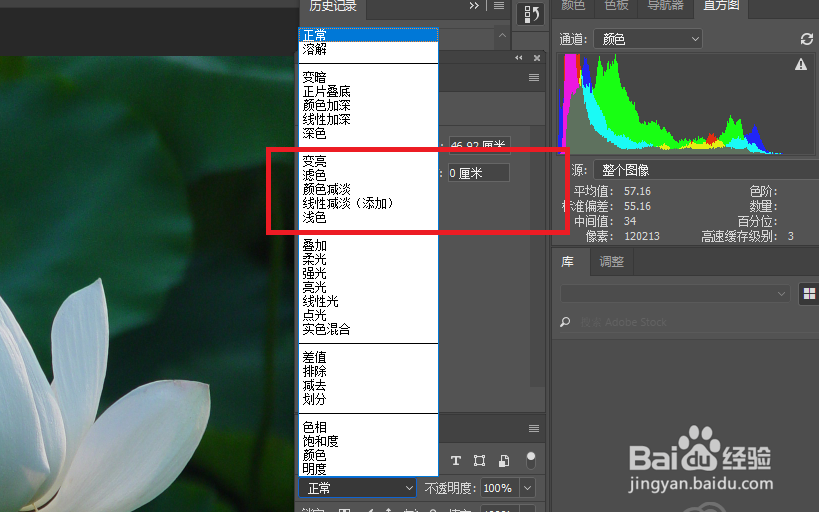This screenshot has width=819, height=512.
Task: Choose 减去 blend mode
Action: [x=368, y=386]
